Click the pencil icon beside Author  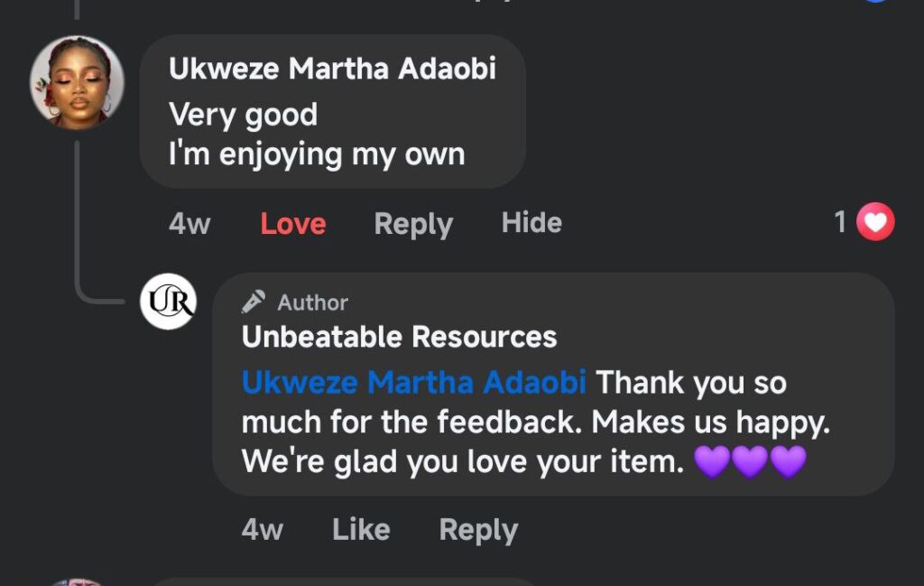[254, 302]
